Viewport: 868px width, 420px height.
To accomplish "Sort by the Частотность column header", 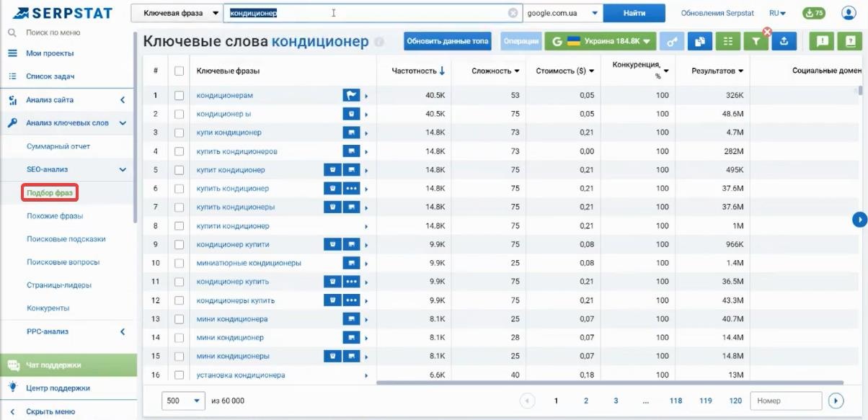I will [x=418, y=71].
